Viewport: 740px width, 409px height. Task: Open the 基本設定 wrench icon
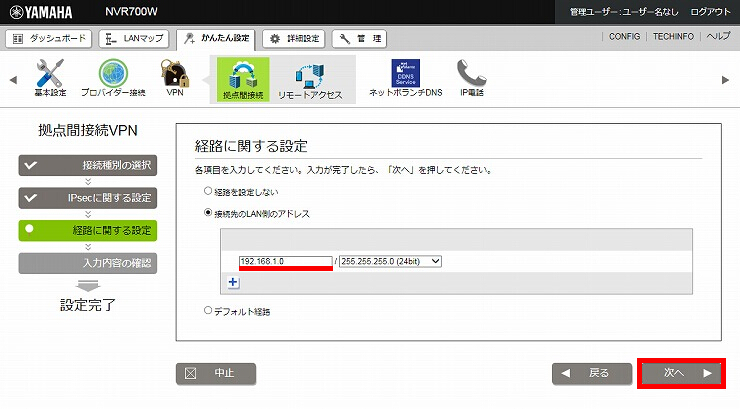click(50, 78)
